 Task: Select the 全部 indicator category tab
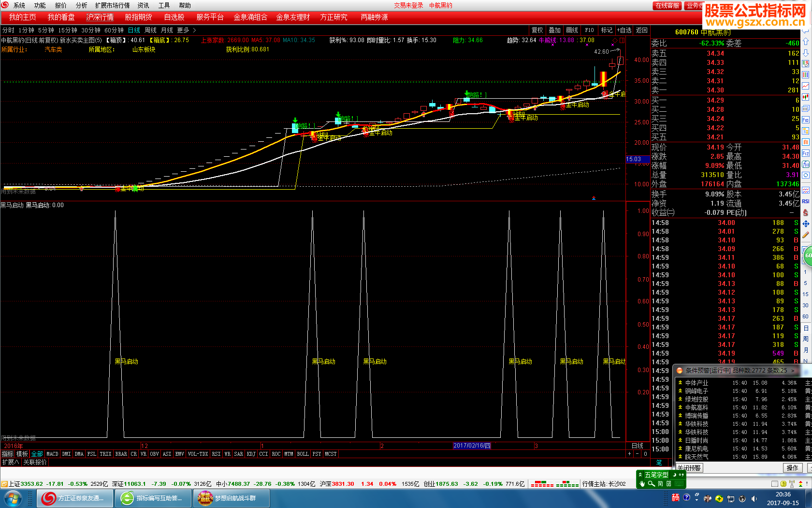coord(37,454)
